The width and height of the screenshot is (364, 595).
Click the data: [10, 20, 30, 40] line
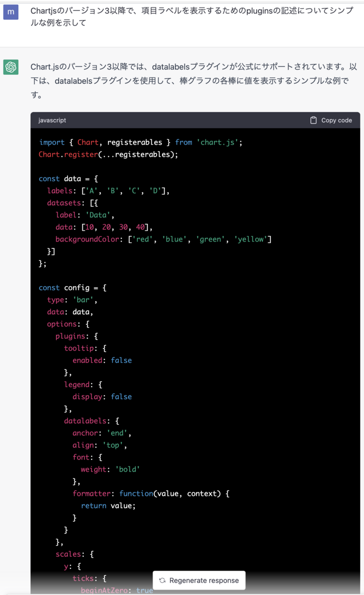[x=104, y=227]
